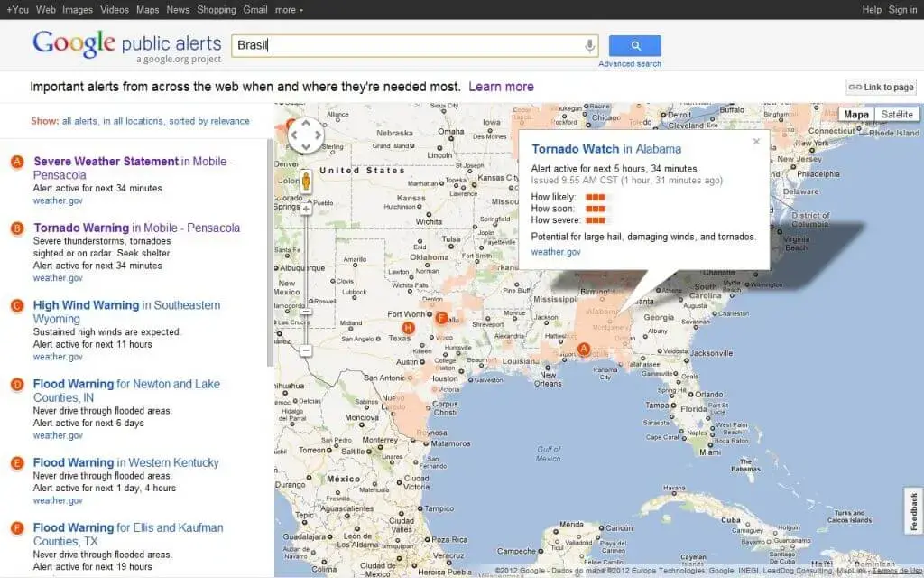Click orange marker A on the map

[583, 349]
